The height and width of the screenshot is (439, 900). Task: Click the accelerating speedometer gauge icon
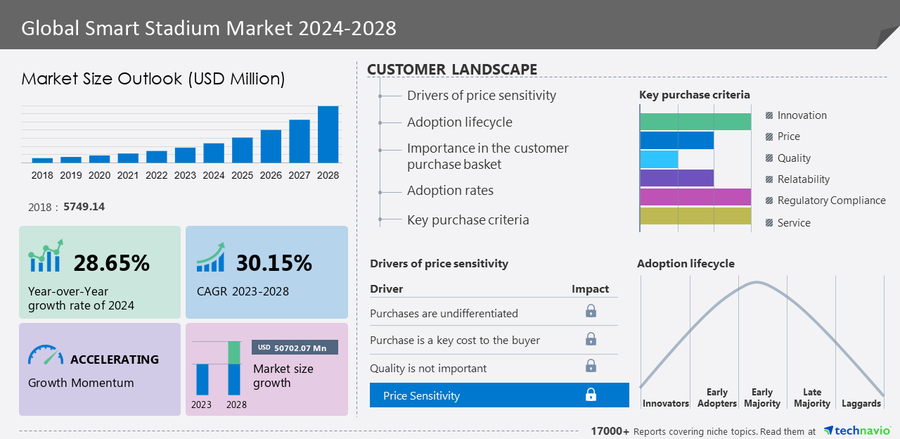(x=46, y=356)
